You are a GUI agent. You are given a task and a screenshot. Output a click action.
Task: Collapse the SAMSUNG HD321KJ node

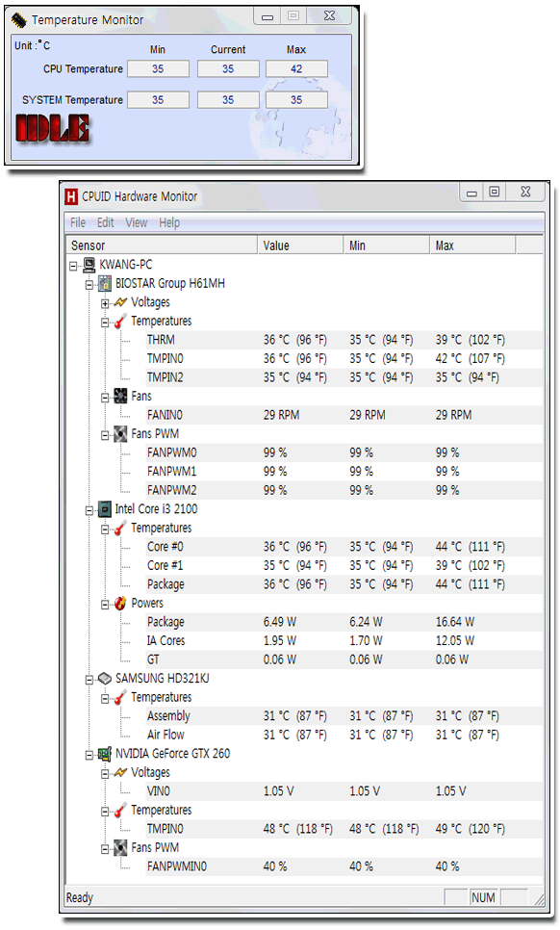coord(89,680)
